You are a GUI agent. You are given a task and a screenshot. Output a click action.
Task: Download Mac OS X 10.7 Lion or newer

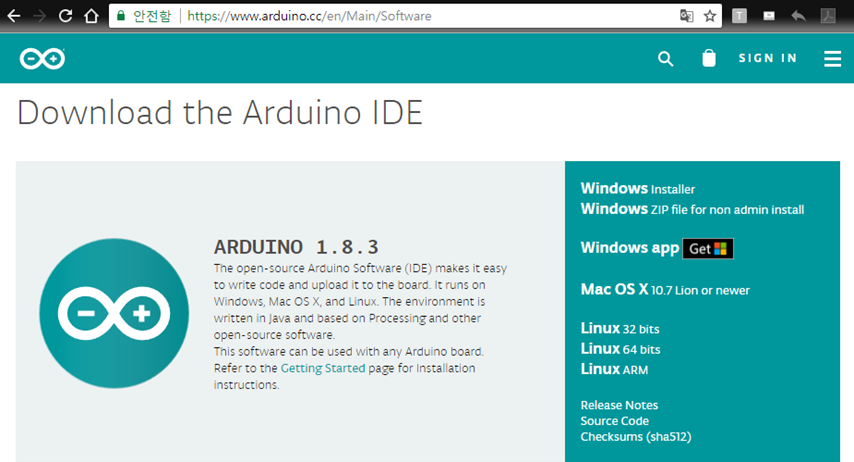tap(665, 289)
